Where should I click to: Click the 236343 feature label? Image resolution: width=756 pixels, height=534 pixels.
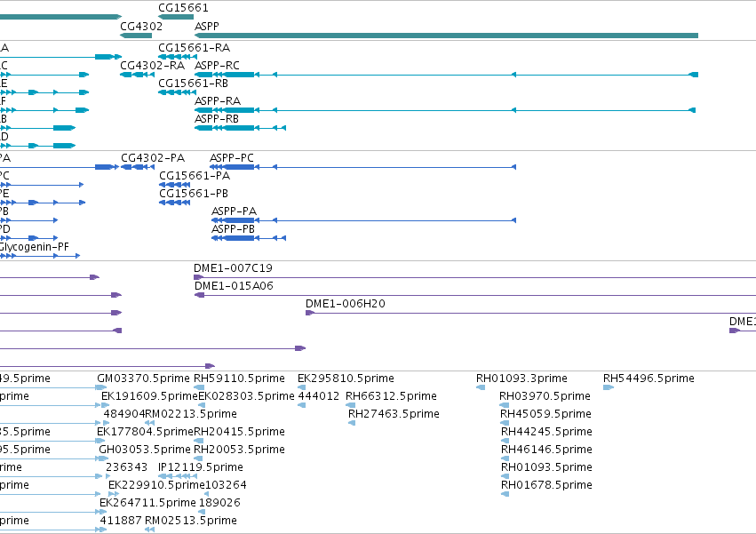click(126, 467)
